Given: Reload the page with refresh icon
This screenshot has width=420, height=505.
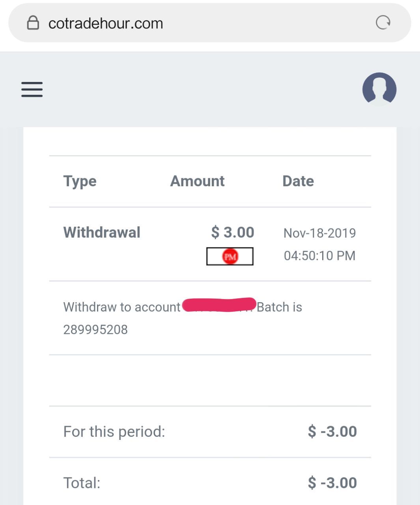Looking at the screenshot, I should pyautogui.click(x=383, y=23).
